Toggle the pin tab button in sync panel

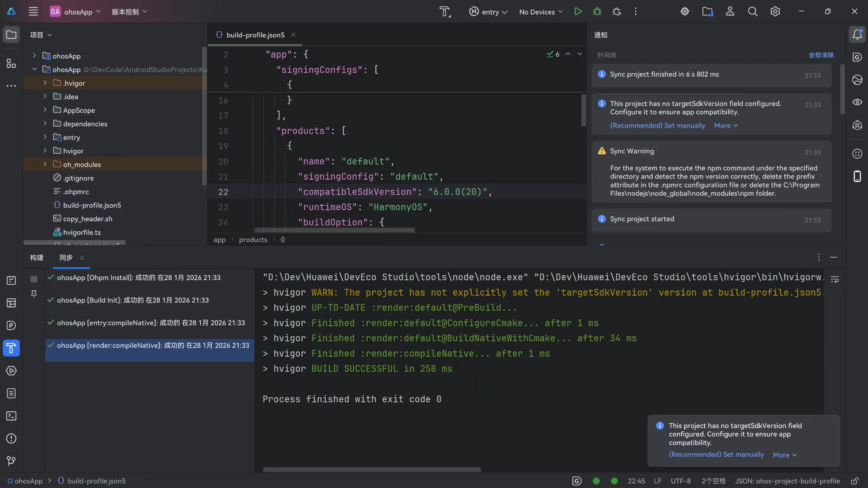(x=34, y=294)
